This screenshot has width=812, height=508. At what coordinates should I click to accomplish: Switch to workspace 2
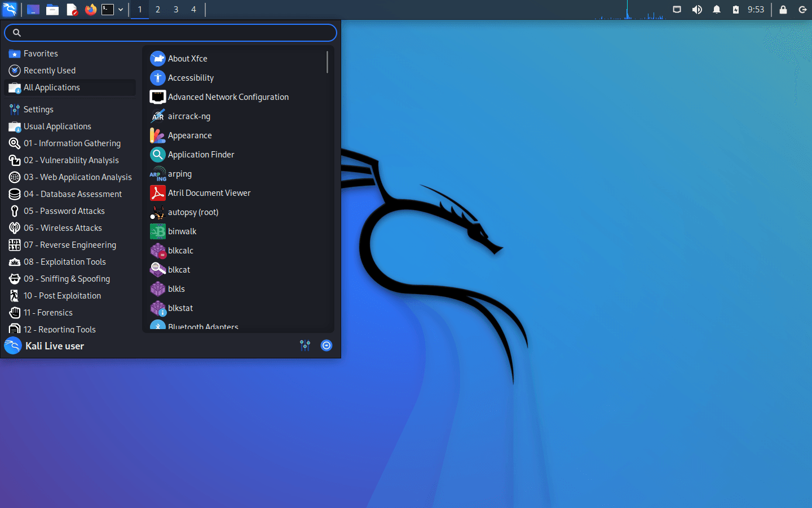click(x=158, y=10)
